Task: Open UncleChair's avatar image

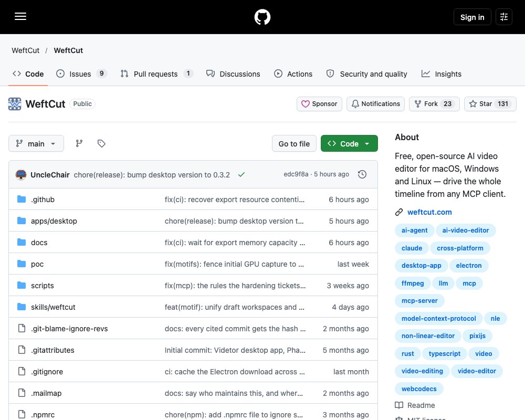Action: click(21, 174)
